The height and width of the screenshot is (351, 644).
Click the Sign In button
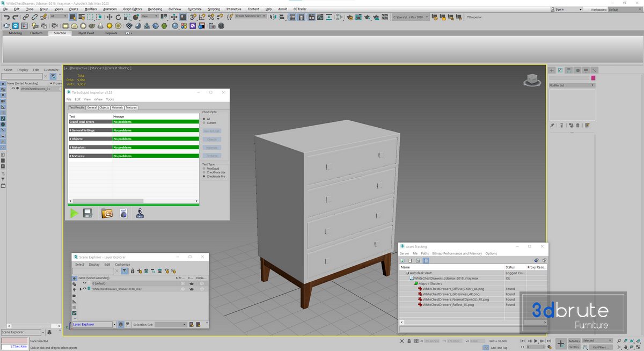point(559,9)
